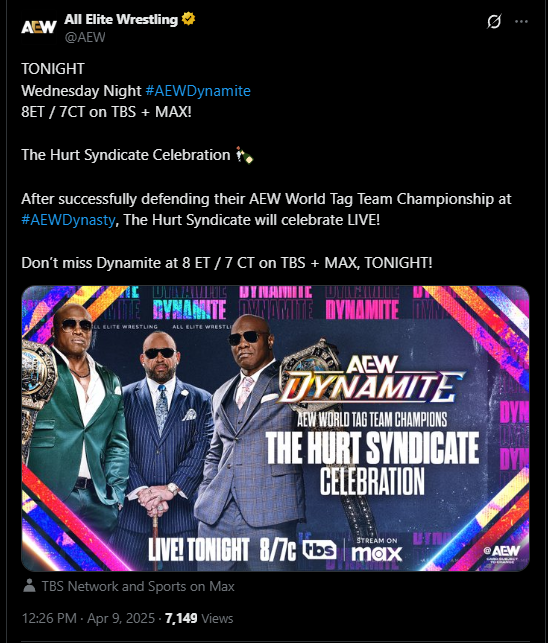The height and width of the screenshot is (643, 548).
Task: Open the All Elite Wrestling display name
Action: (x=121, y=19)
